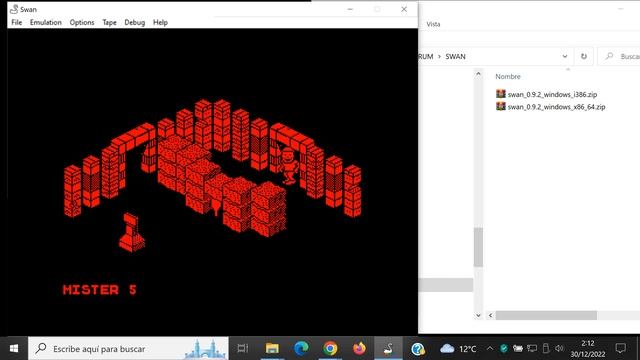
Task: Close the Swan emulator window
Action: (404, 9)
